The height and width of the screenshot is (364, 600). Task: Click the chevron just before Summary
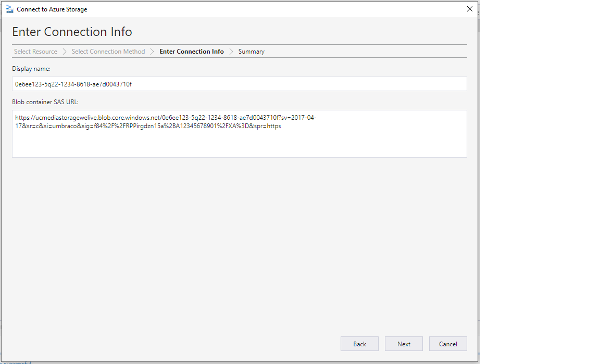click(x=231, y=52)
